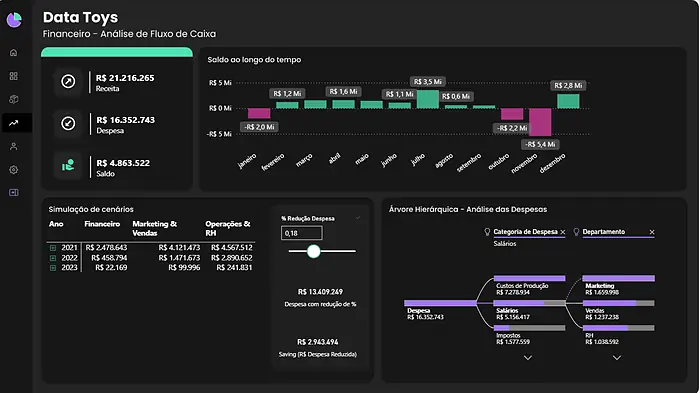Image resolution: width=700 pixels, height=393 pixels.
Task: Click the Categoria de Despesa header label
Action: (x=525, y=232)
